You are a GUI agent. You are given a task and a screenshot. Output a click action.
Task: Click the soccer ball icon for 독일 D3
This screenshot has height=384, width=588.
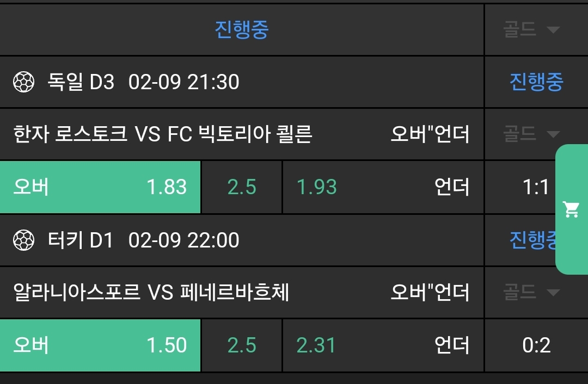click(x=23, y=82)
